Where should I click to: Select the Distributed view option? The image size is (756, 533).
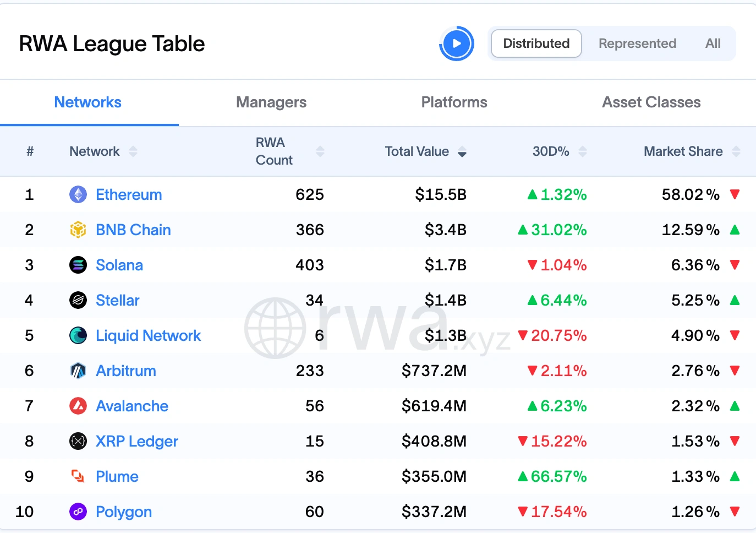(x=536, y=43)
